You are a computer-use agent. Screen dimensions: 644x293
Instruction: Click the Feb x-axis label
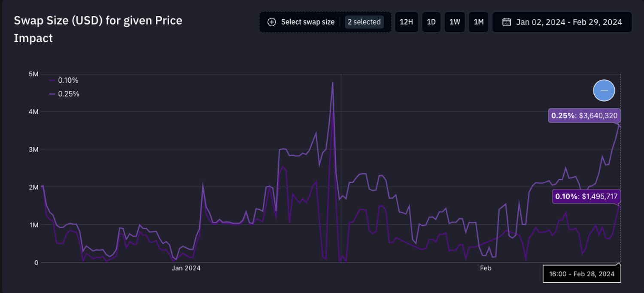(485, 269)
